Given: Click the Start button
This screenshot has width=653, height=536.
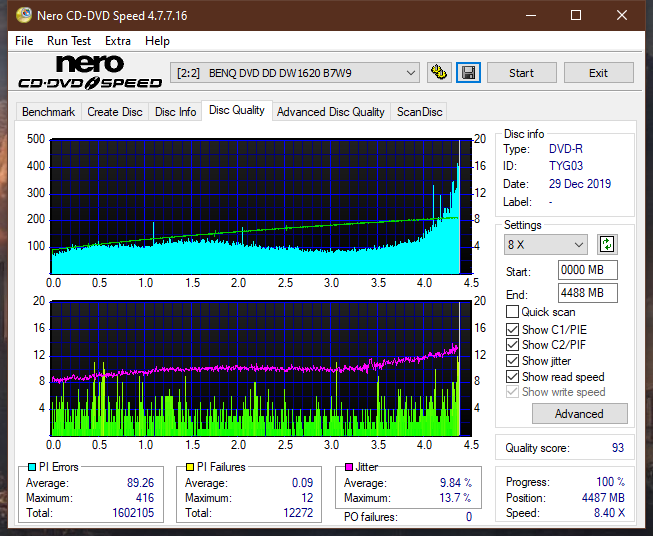Looking at the screenshot, I should (x=521, y=73).
